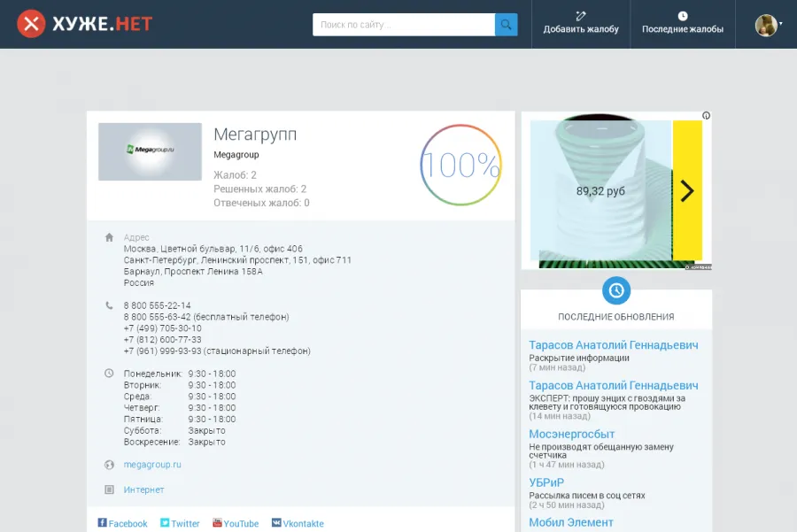797x532 pixels.
Task: Click the pencil icon above Добавить жалобу
Action: click(581, 16)
